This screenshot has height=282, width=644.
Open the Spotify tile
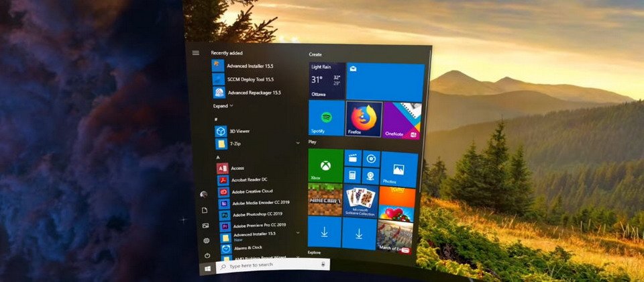326,118
